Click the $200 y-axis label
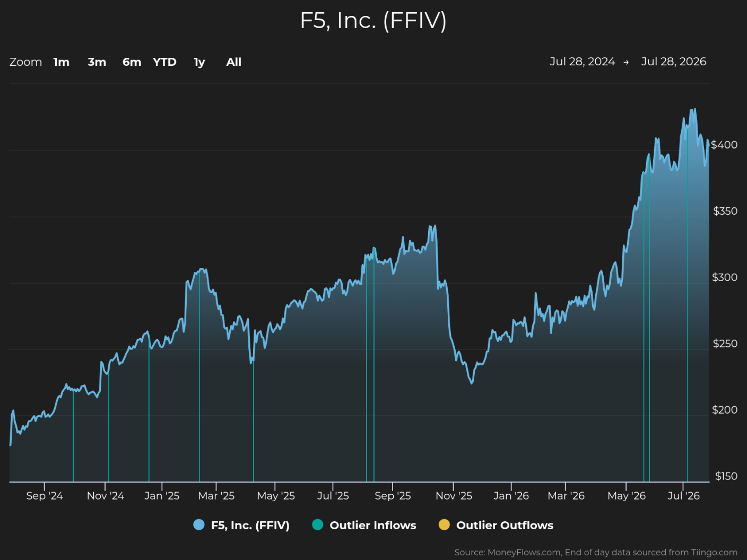Screen dimensions: 747x560 [x=725, y=410]
